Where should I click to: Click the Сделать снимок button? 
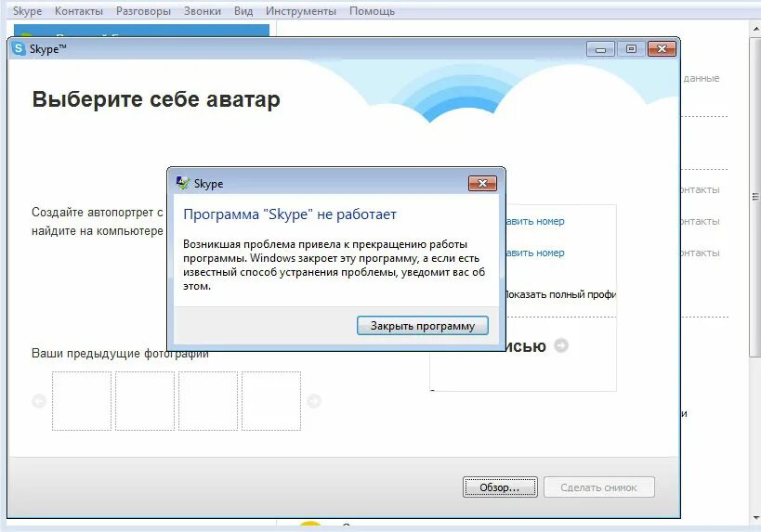[x=599, y=487]
